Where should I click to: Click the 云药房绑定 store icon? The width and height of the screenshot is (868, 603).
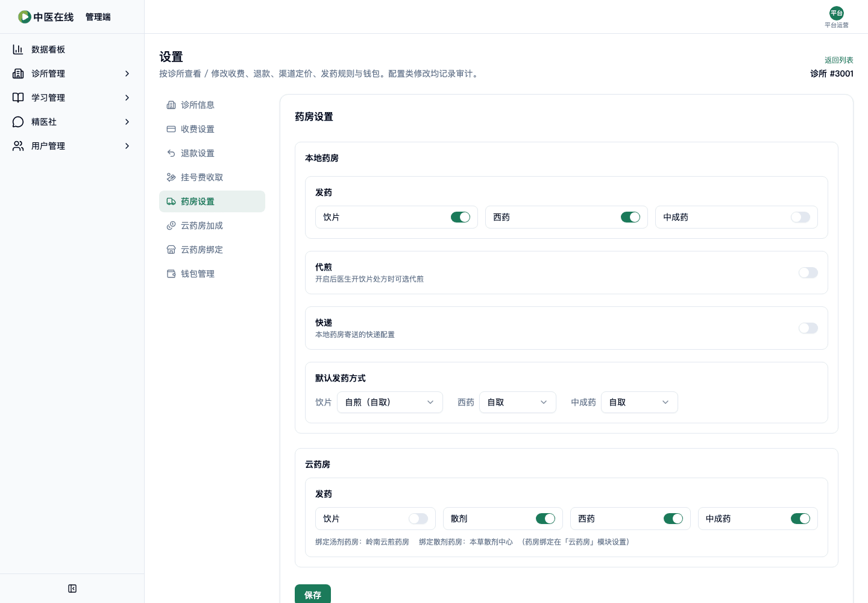pos(171,250)
